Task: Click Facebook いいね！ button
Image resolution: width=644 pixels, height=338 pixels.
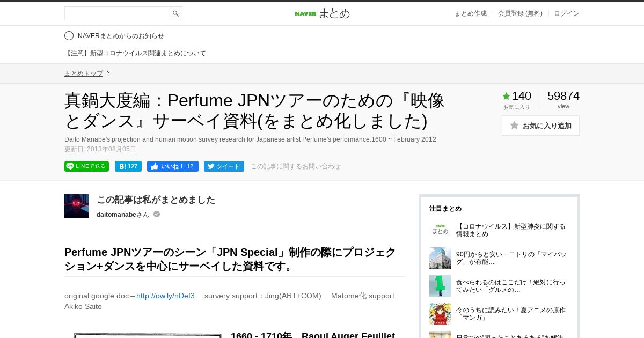Action: (173, 166)
